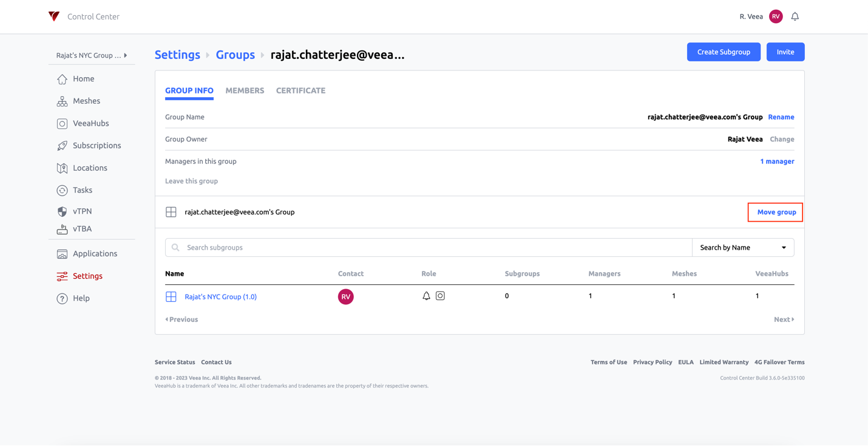
Task: Open Limited Warranty footer link
Action: pyautogui.click(x=724, y=362)
